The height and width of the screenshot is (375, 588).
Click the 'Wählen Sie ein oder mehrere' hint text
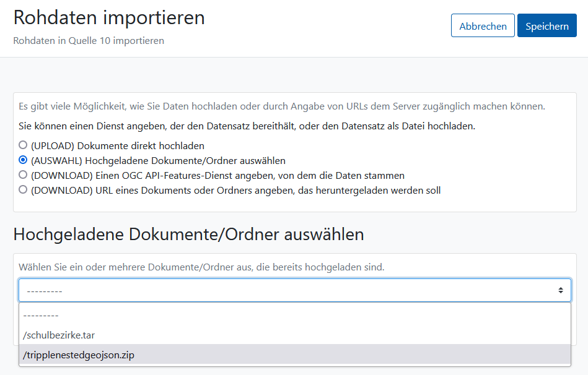(x=201, y=267)
